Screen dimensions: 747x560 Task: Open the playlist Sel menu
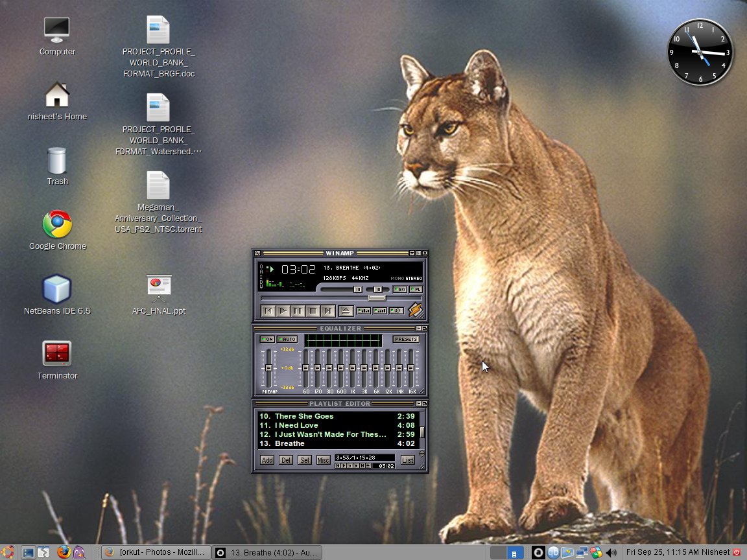[x=304, y=460]
